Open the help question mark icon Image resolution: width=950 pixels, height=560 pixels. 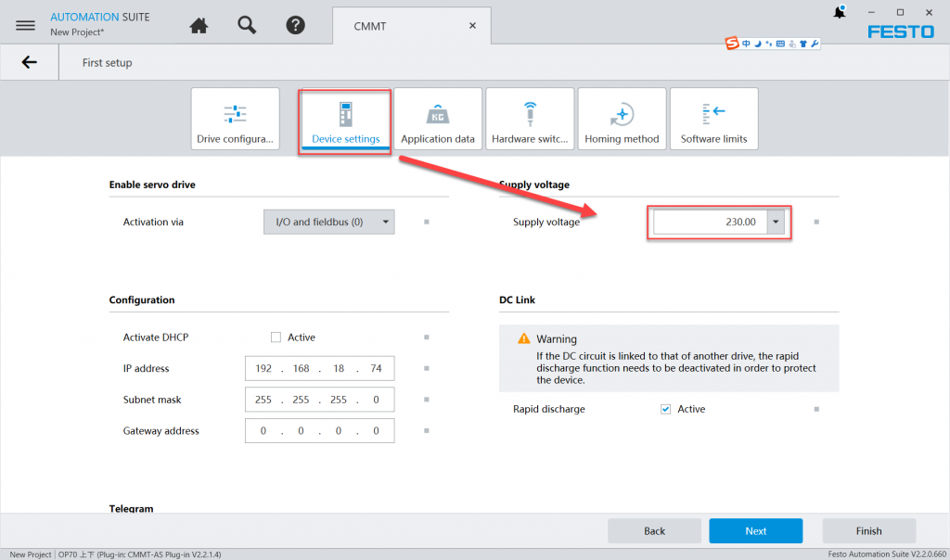tap(295, 25)
